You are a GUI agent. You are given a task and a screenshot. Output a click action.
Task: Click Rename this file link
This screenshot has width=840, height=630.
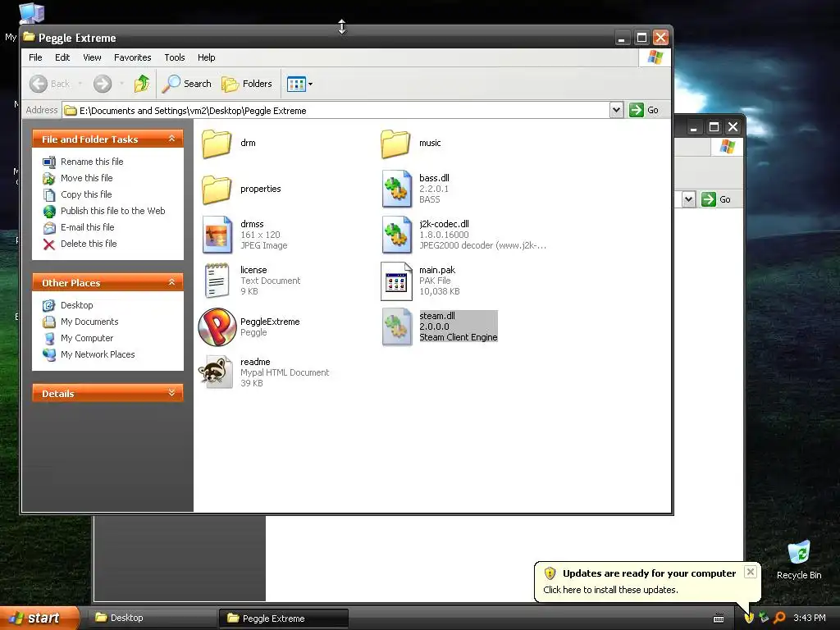pyautogui.click(x=92, y=162)
